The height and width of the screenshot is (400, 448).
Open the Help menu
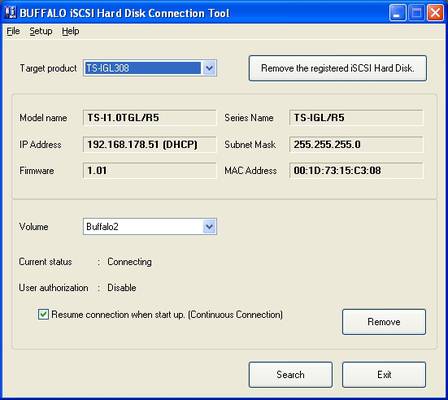pos(70,31)
